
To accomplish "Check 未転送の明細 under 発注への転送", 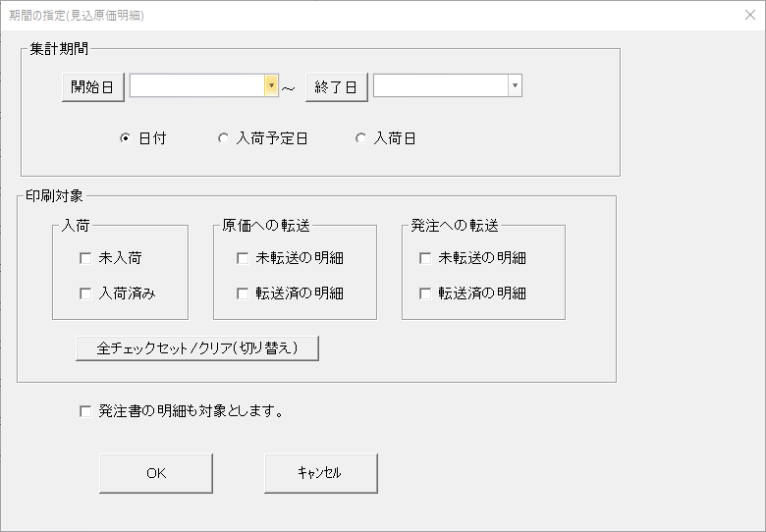I will coord(425,258).
